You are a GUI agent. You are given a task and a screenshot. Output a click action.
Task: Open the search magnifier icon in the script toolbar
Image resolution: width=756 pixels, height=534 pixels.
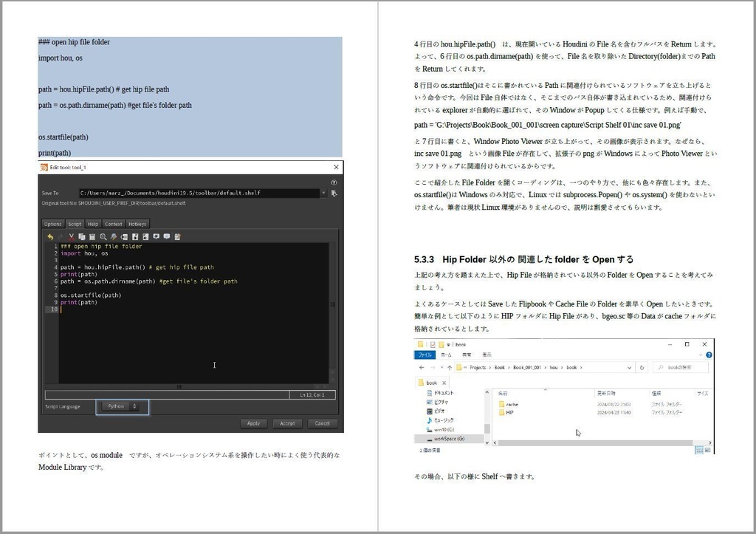103,236
